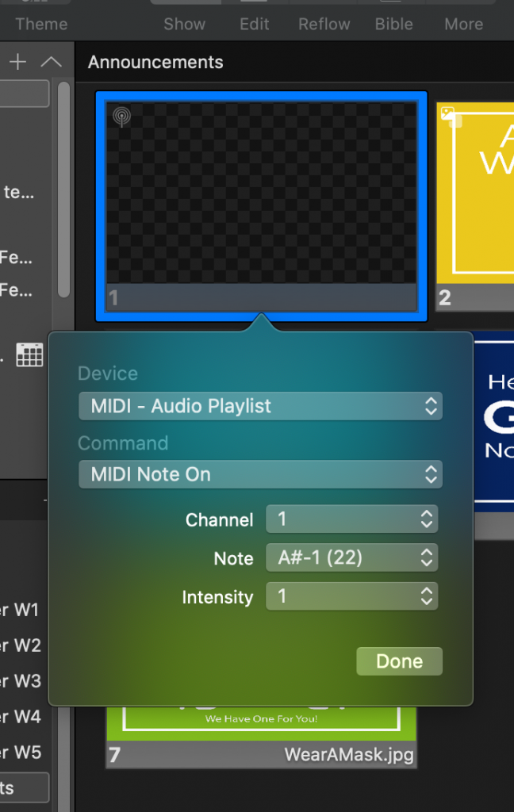514x812 pixels.
Task: Select the Show toolbar button
Action: 185,24
